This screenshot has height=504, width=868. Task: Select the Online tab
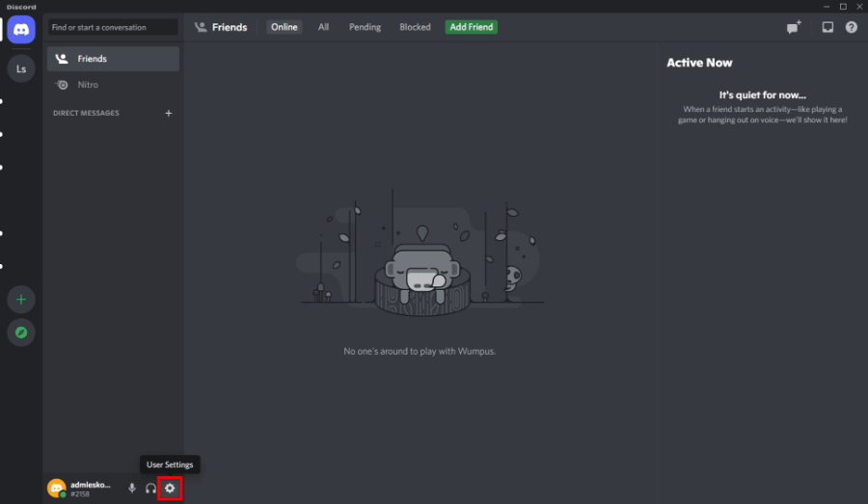(284, 27)
